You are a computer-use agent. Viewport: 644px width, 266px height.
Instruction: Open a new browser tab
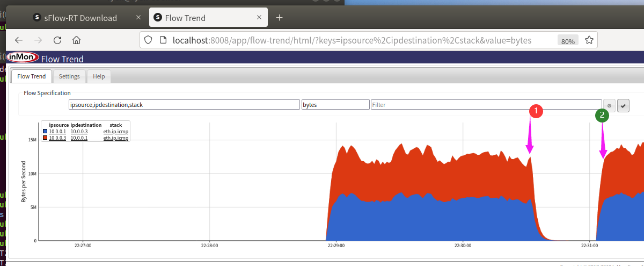click(x=279, y=18)
